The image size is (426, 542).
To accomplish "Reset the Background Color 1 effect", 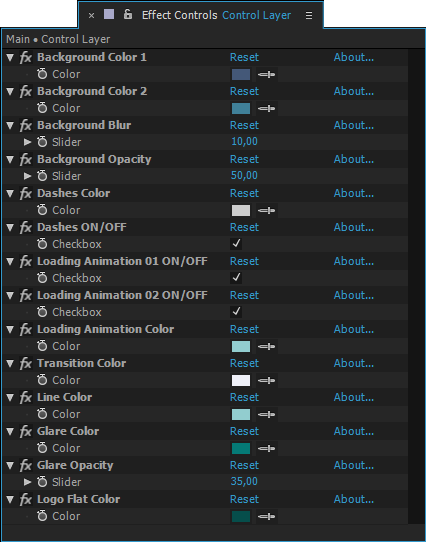I will 244,57.
